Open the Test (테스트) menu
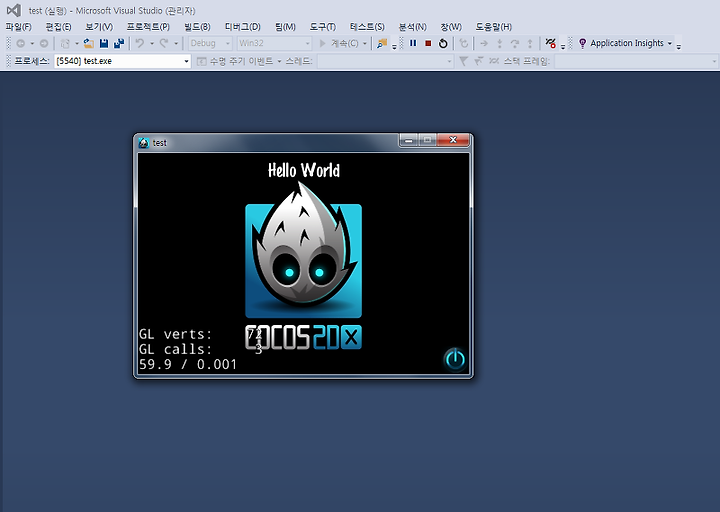 click(367, 27)
